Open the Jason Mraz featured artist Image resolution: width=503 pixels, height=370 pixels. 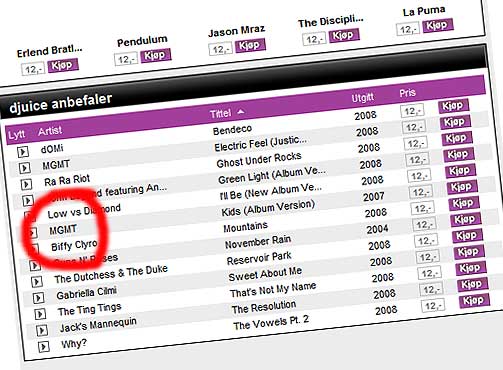(237, 31)
